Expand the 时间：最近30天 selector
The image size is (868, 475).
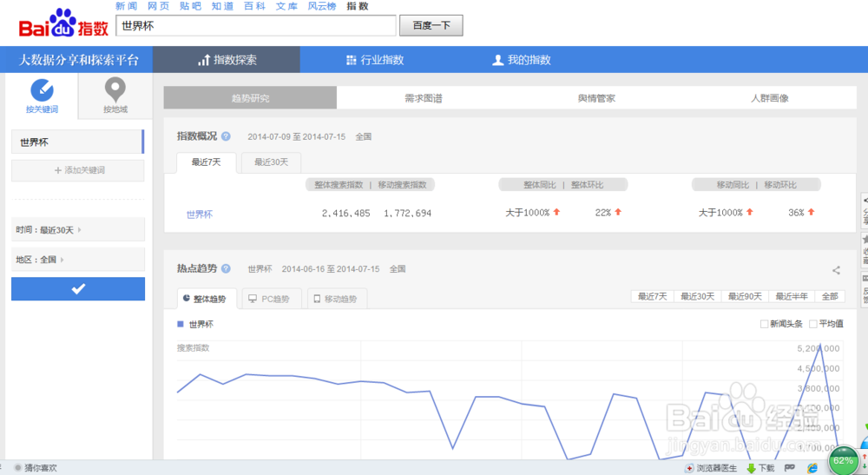(x=78, y=230)
